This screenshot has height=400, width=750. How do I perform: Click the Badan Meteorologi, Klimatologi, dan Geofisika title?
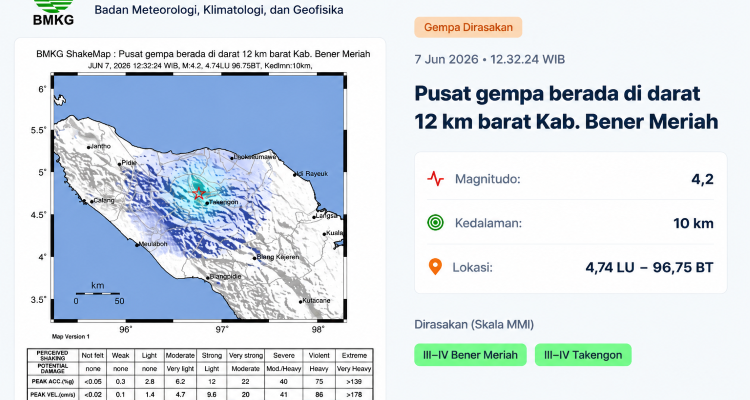click(x=219, y=10)
